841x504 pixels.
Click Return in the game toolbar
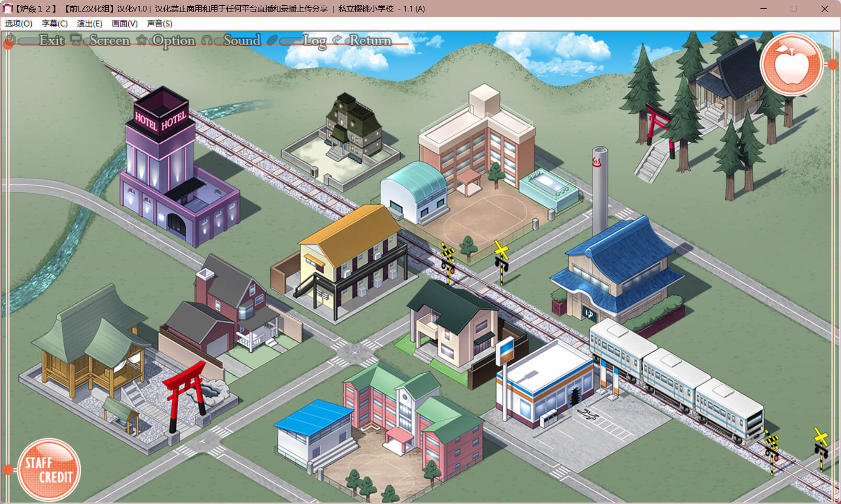370,40
